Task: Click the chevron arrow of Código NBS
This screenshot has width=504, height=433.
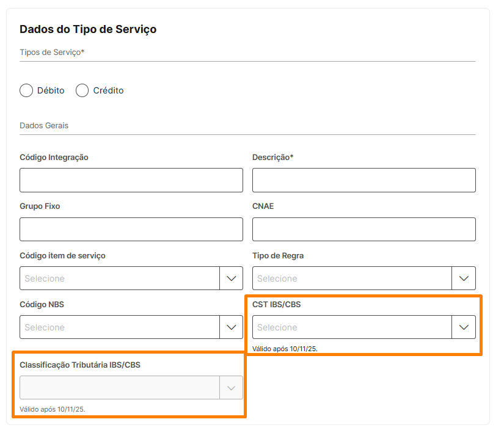Action: click(231, 327)
